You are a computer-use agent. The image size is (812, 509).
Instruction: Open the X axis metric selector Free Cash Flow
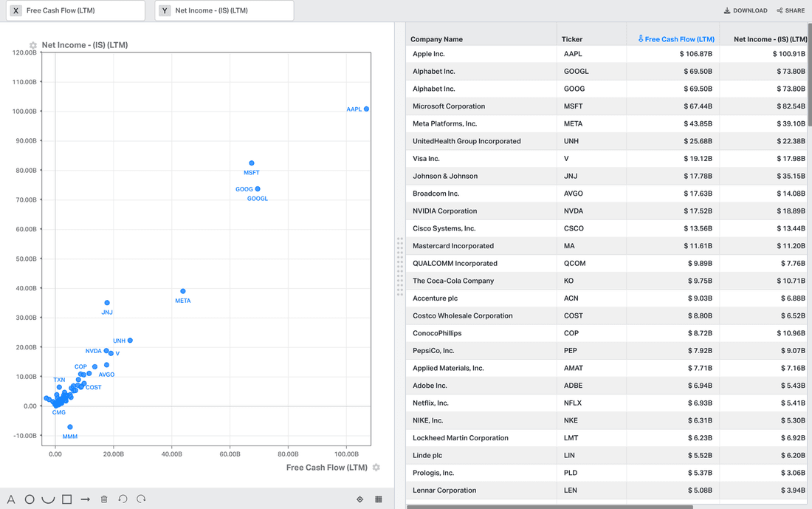75,10
